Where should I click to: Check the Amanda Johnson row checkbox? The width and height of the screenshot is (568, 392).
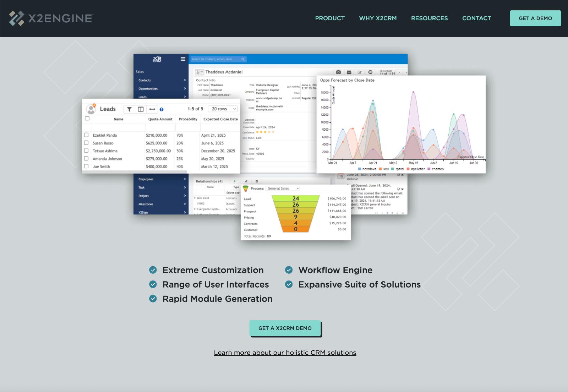click(x=86, y=158)
